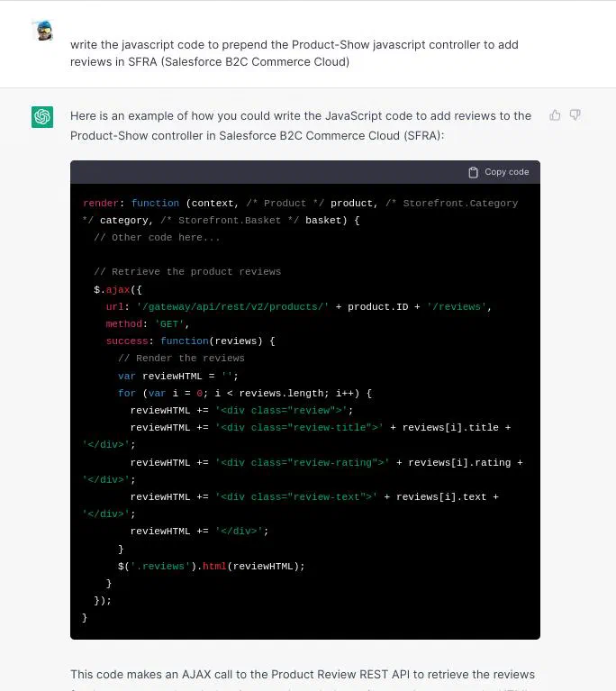
Task: Click the clipboard icon in code header
Action: [473, 172]
